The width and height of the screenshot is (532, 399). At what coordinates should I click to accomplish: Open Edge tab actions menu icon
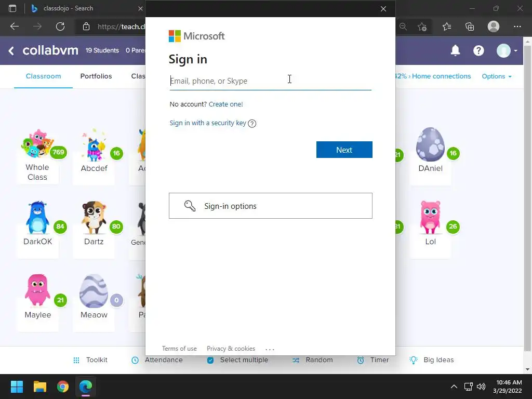(12, 8)
